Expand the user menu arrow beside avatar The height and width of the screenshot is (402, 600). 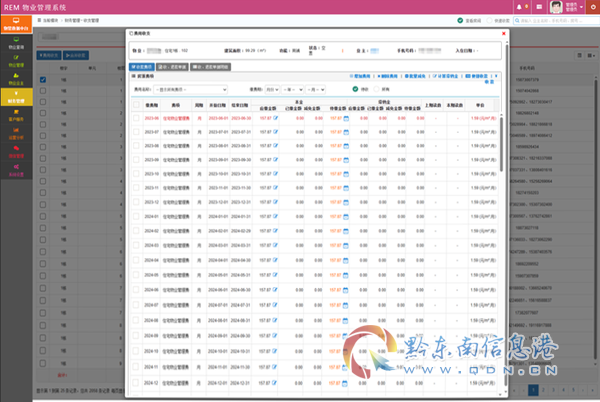tap(581, 7)
